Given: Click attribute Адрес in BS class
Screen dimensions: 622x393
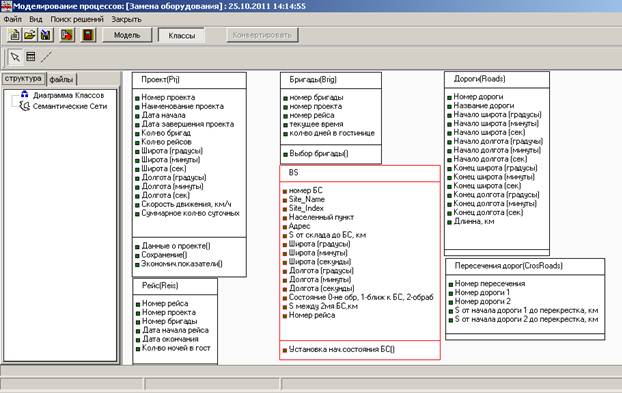Looking at the screenshot, I should 299,226.
